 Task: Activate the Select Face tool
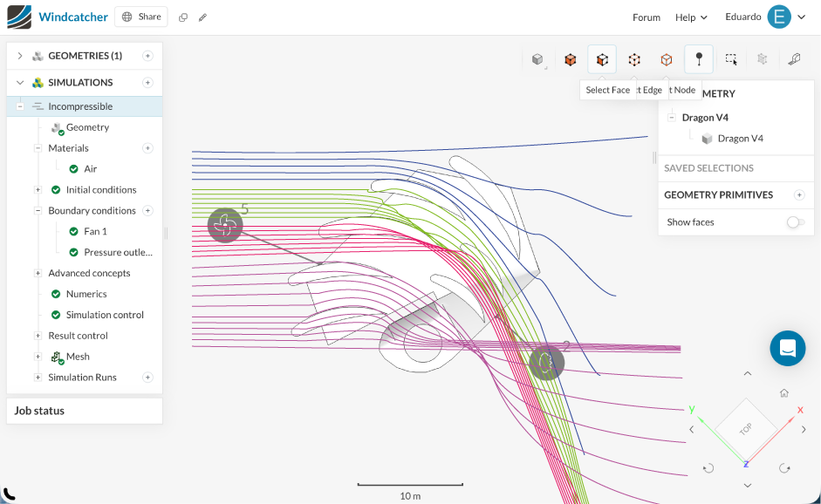click(x=602, y=59)
